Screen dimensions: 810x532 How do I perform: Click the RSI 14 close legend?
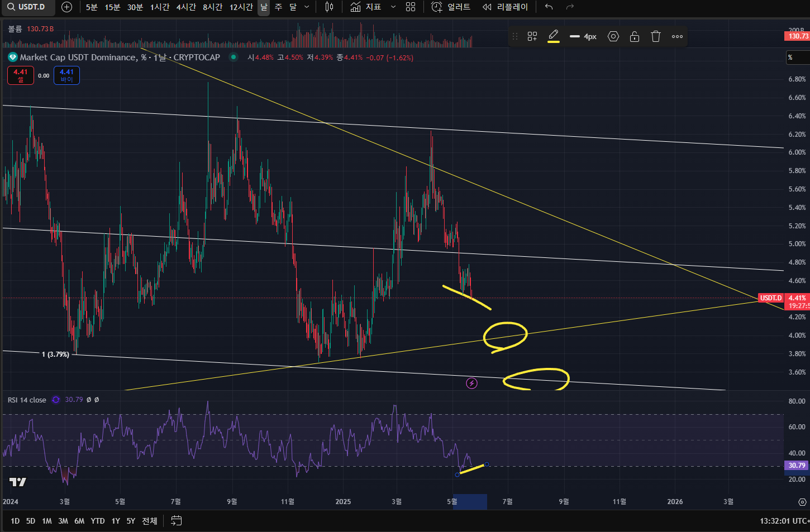(27, 400)
